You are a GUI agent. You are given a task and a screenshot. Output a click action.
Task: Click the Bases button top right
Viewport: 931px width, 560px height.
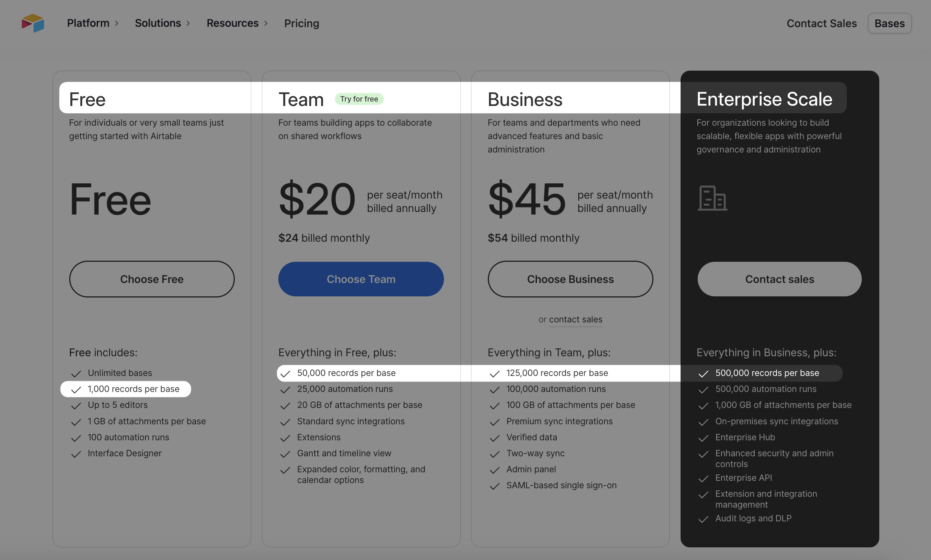pyautogui.click(x=889, y=23)
